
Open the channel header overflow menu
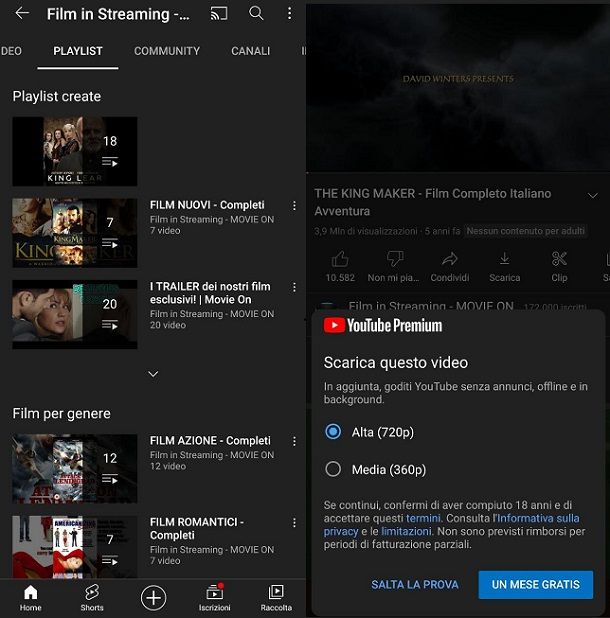click(290, 13)
